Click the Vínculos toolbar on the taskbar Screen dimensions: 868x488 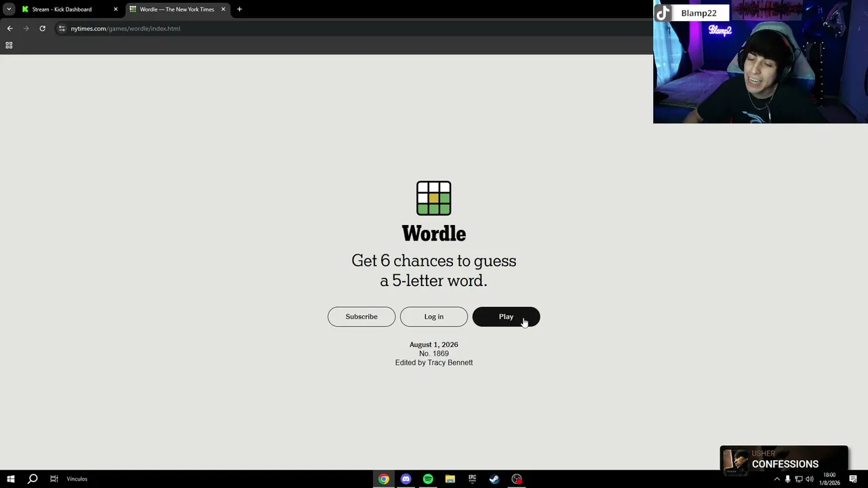click(77, 479)
